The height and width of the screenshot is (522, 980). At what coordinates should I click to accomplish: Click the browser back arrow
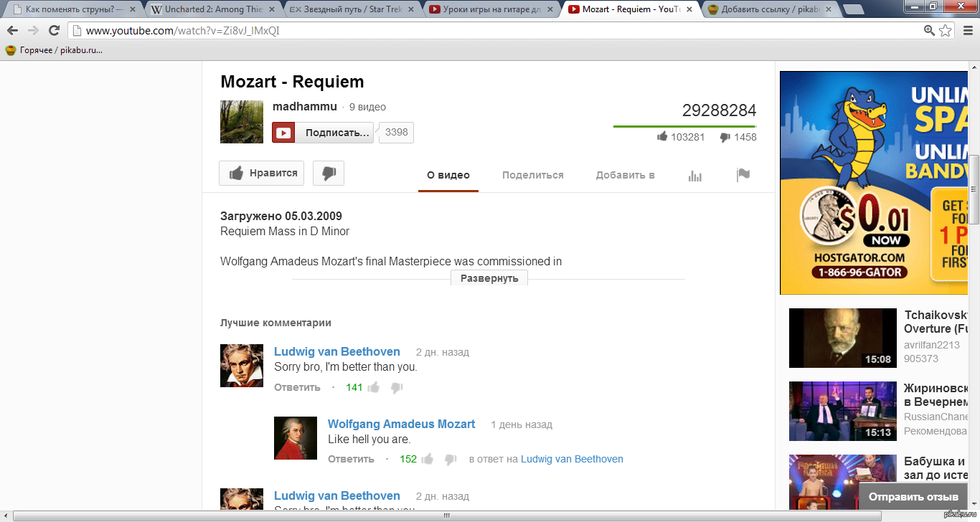point(12,31)
